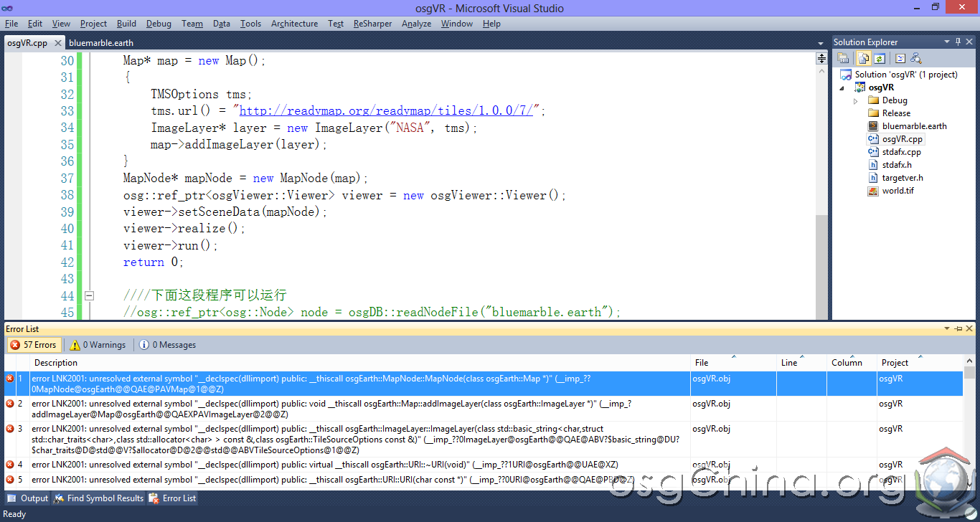The height and width of the screenshot is (522, 980).
Task: Follow the readymap.org tiles URL link
Action: (386, 111)
